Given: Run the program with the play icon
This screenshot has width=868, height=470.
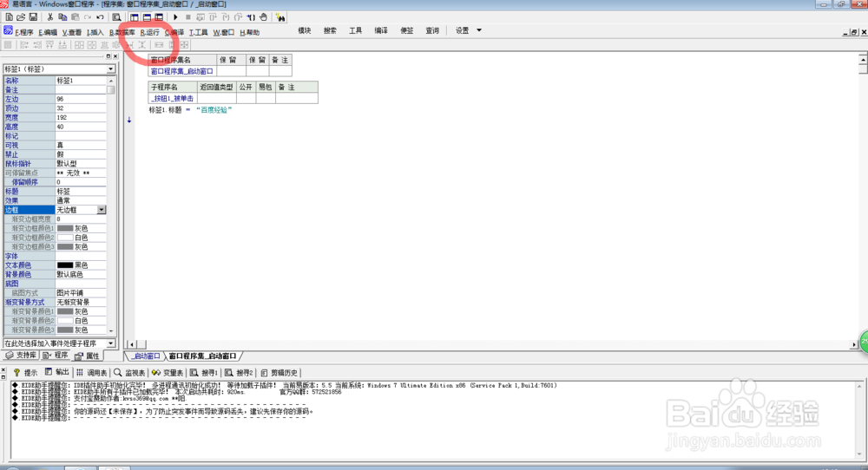Looking at the screenshot, I should (175, 17).
